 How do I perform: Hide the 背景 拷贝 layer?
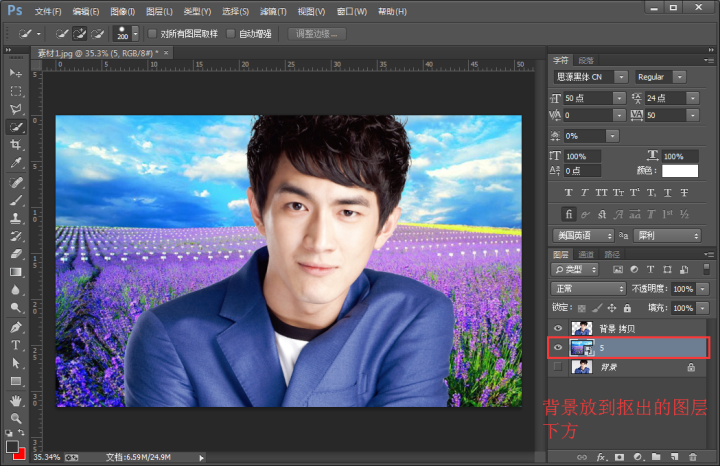[558, 328]
